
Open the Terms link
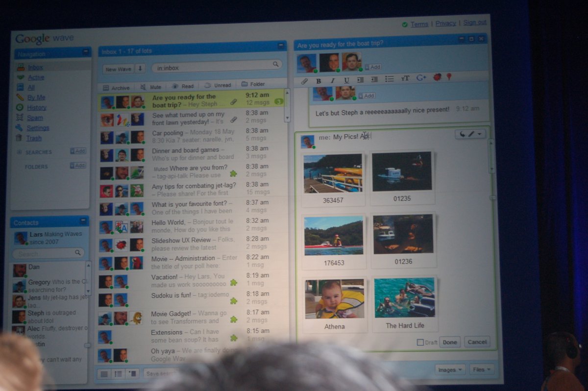(419, 24)
